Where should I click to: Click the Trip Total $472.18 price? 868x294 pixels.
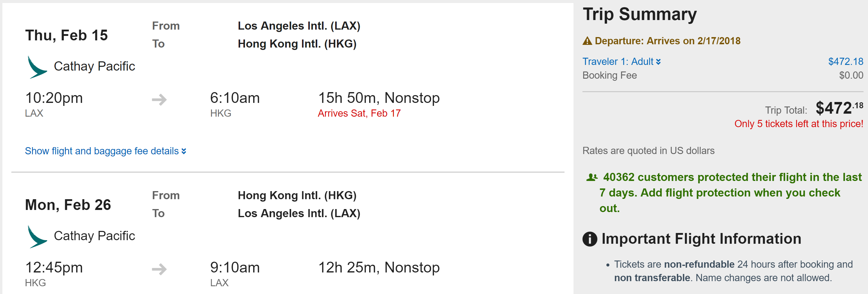pyautogui.click(x=839, y=109)
